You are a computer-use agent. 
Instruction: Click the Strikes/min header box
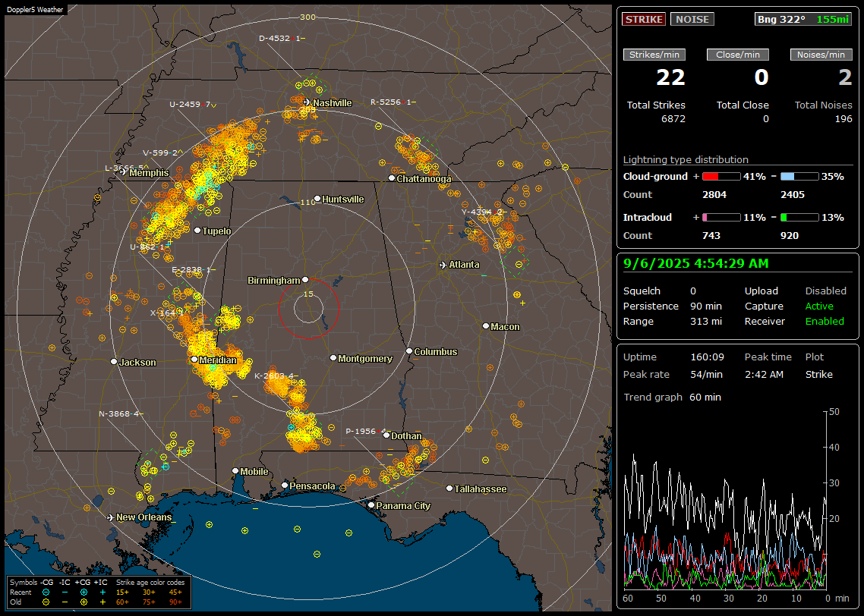[654, 55]
